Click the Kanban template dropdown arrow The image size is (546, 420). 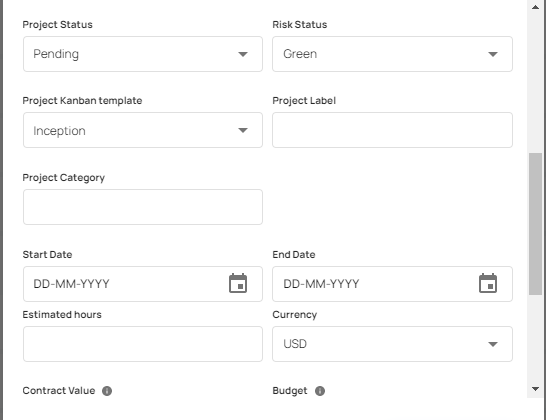[243, 130]
